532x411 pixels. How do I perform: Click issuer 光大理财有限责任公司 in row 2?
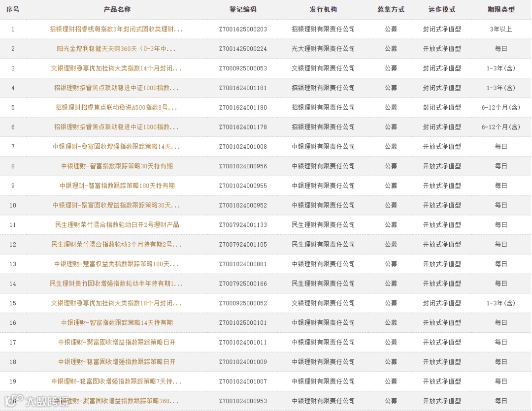coord(323,49)
